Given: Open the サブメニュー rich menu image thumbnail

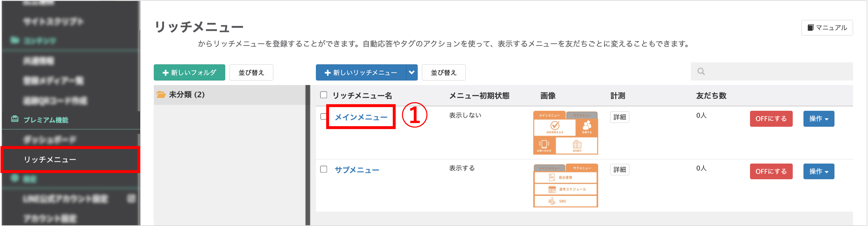Looking at the screenshot, I should tap(565, 185).
